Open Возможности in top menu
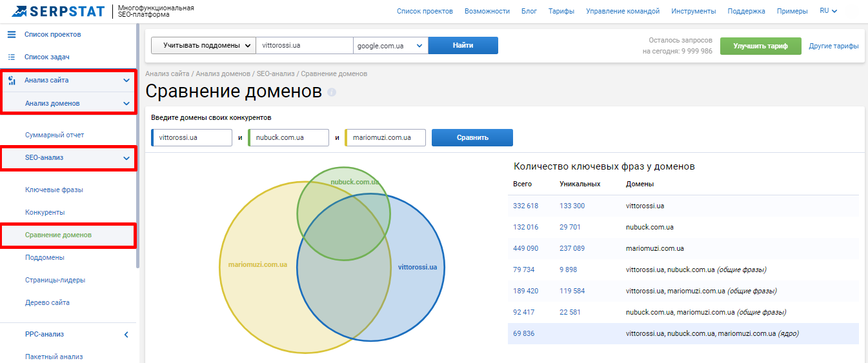 pos(487,11)
